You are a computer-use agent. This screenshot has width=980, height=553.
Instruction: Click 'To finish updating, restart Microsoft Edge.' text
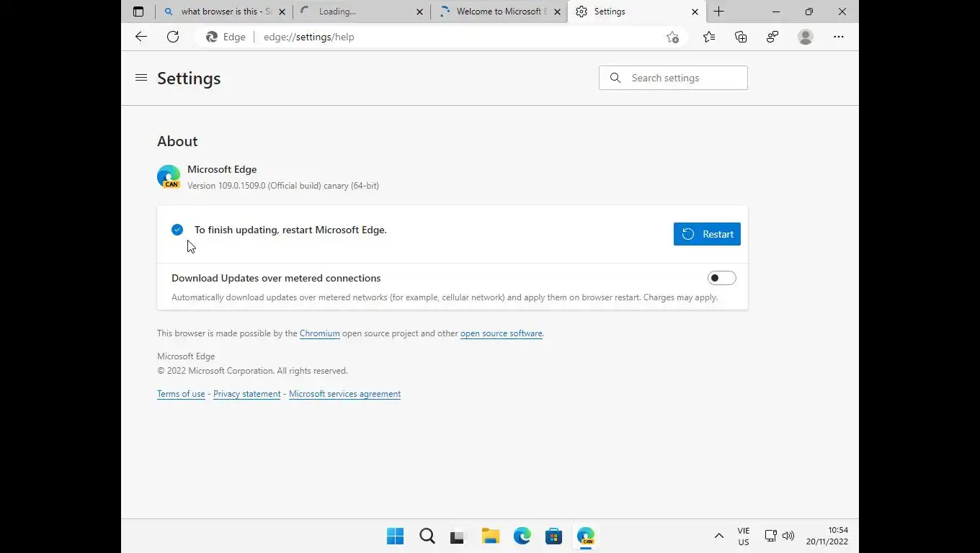click(290, 230)
